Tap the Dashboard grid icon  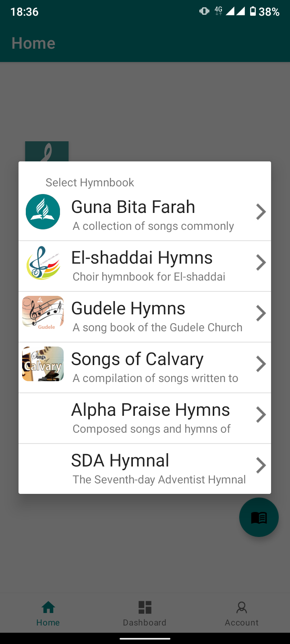145,607
